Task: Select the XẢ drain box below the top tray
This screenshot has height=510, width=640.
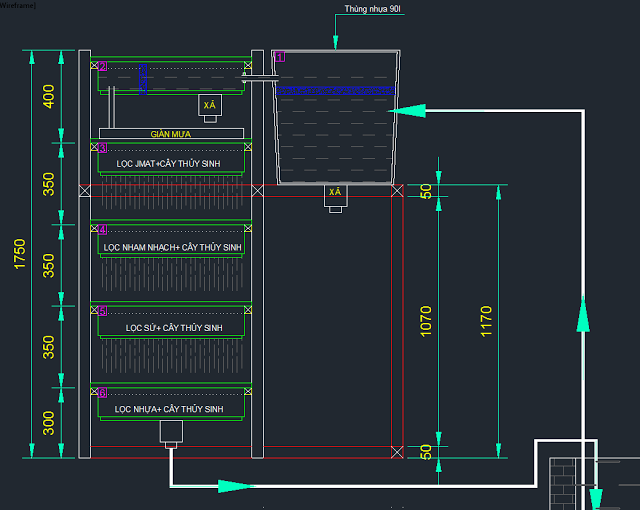Action: 210,106
